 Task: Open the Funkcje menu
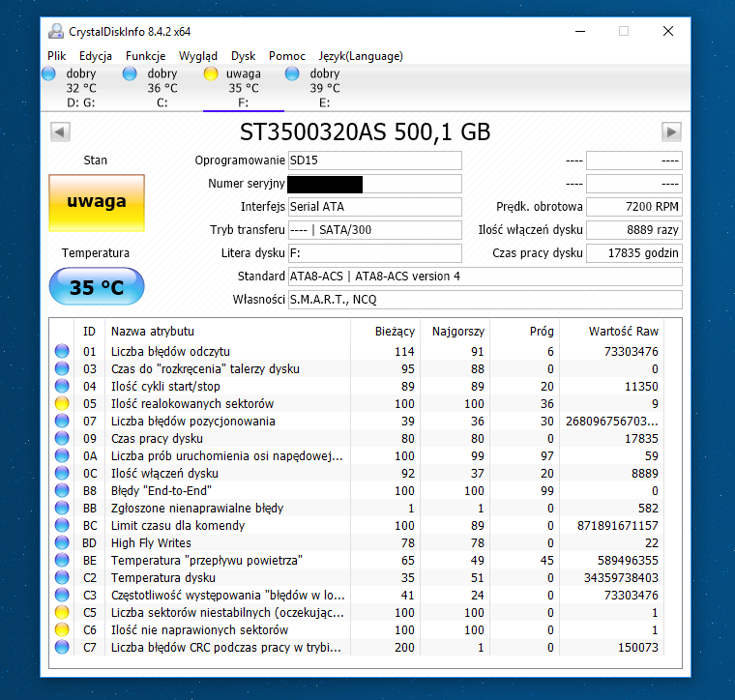(145, 56)
